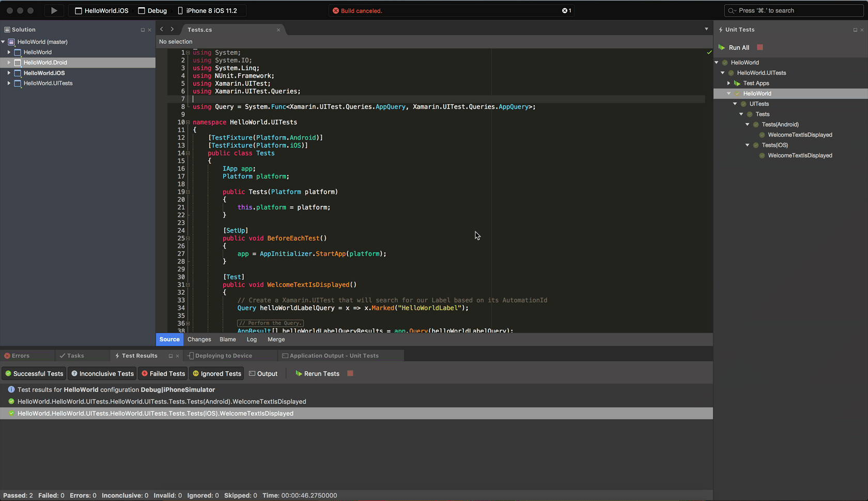Screen dimensions: 868x501
Task: Switch to the Blame tab
Action: click(x=227, y=339)
